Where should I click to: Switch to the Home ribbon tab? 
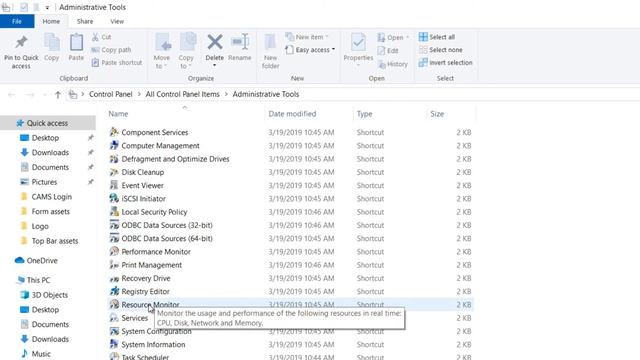click(x=51, y=21)
